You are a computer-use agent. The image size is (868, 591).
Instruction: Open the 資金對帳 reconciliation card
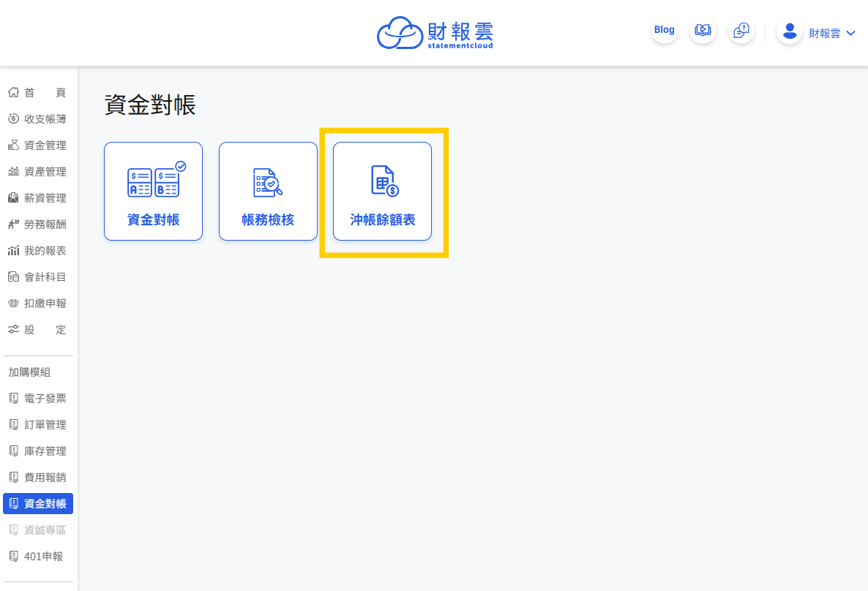point(153,191)
